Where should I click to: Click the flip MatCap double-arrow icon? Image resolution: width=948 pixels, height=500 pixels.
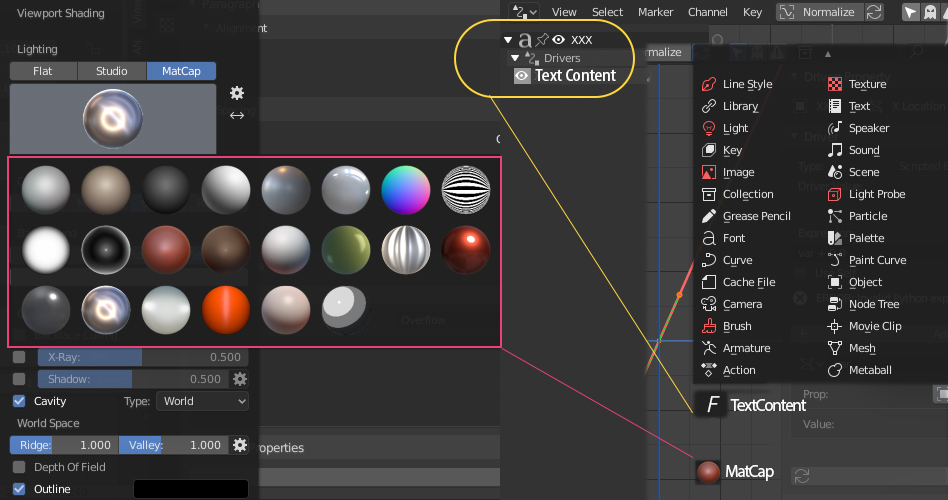(237, 115)
